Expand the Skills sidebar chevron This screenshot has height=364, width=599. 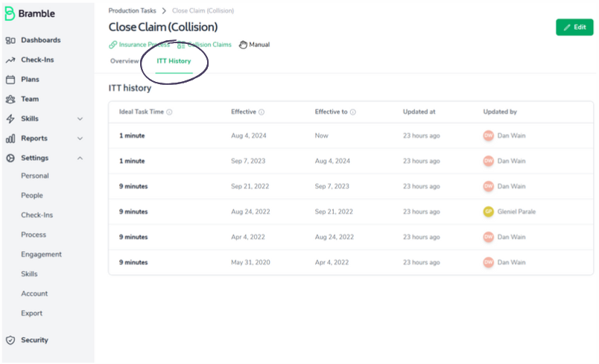point(80,119)
